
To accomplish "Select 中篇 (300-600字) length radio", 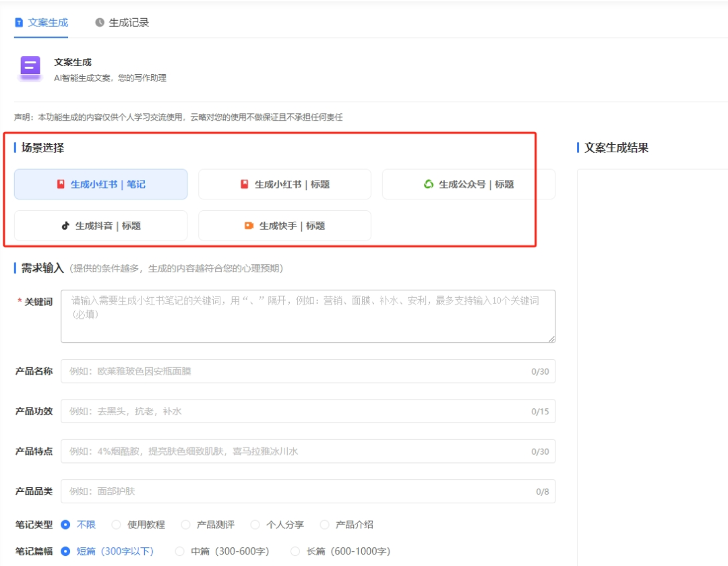I will click(180, 551).
